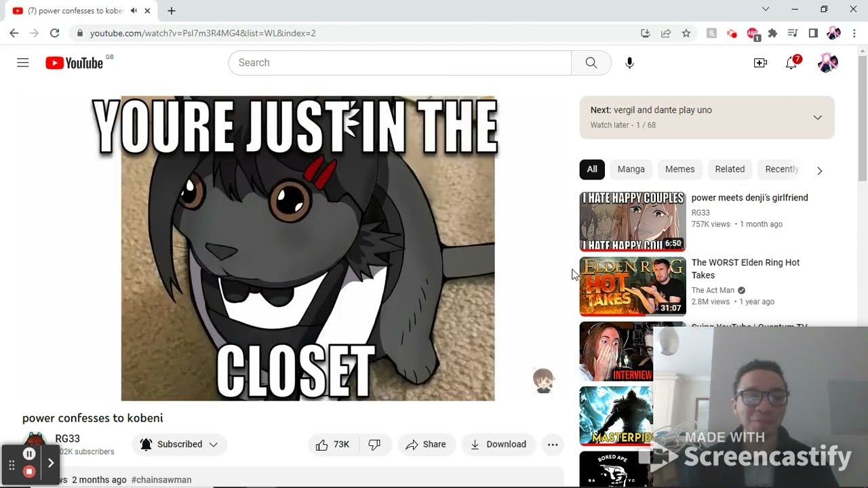Open the Extensions puzzle menu

pyautogui.click(x=772, y=33)
